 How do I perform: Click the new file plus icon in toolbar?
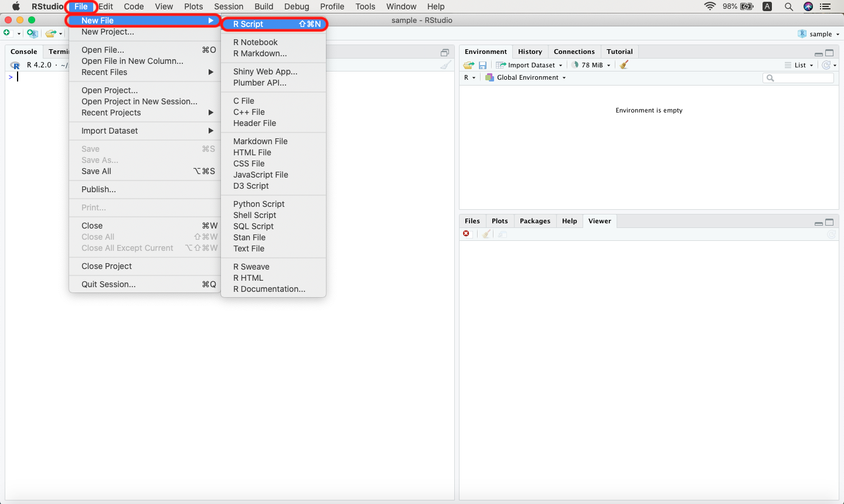click(7, 33)
